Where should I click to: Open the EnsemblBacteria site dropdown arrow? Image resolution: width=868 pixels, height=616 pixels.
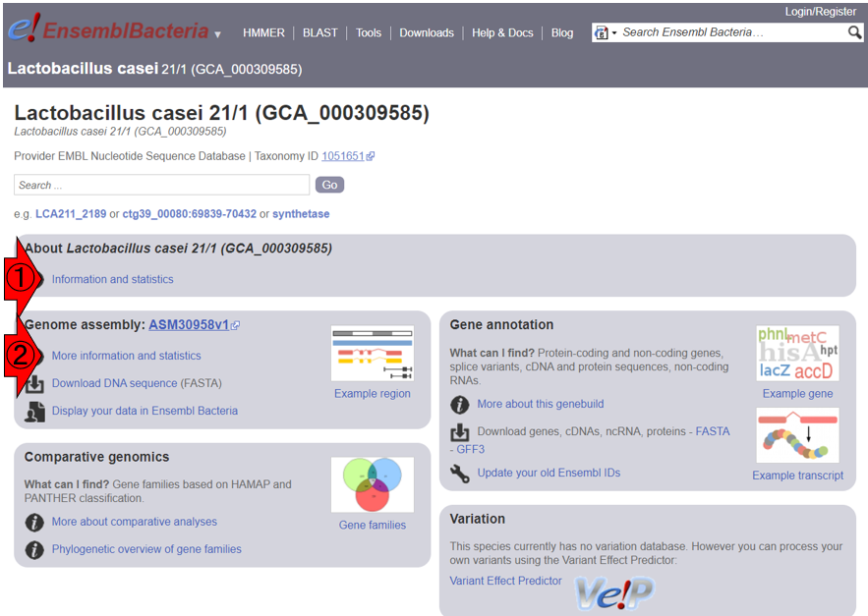point(217,34)
